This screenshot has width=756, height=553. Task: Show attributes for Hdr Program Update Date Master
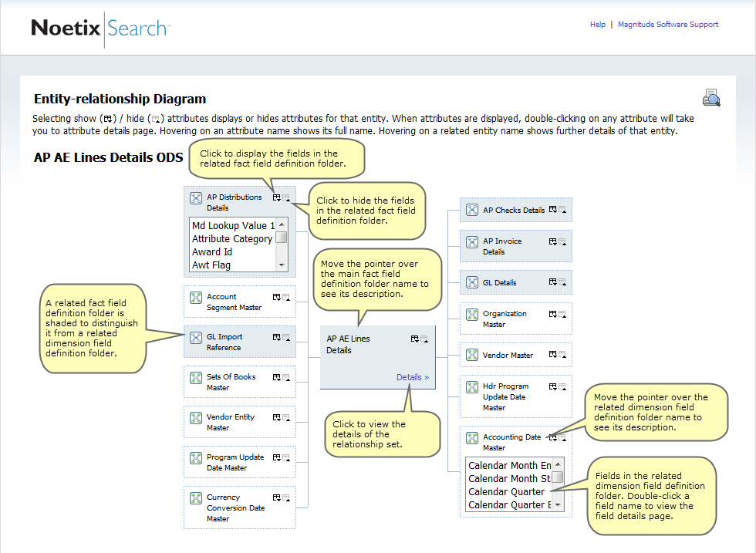click(552, 386)
